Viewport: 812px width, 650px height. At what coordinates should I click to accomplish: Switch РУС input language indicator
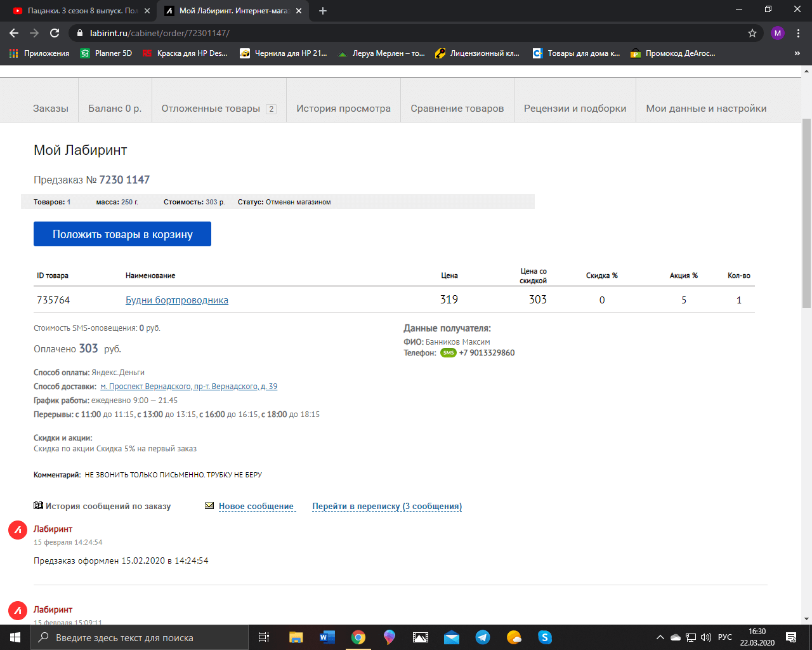(x=725, y=637)
